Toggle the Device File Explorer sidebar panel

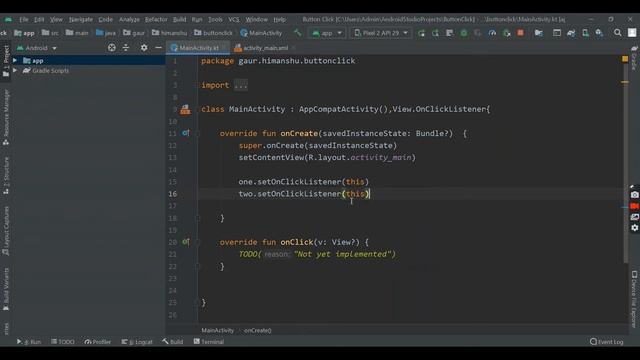tap(634, 299)
